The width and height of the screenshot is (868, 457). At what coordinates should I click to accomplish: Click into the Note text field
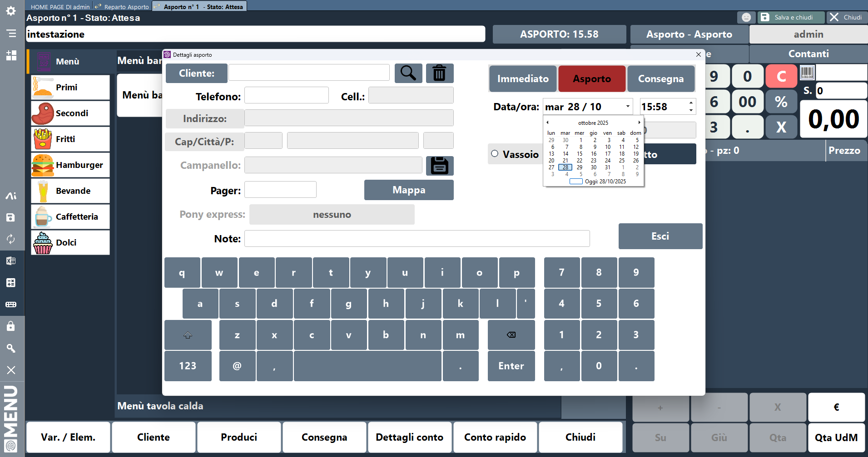[417, 239]
